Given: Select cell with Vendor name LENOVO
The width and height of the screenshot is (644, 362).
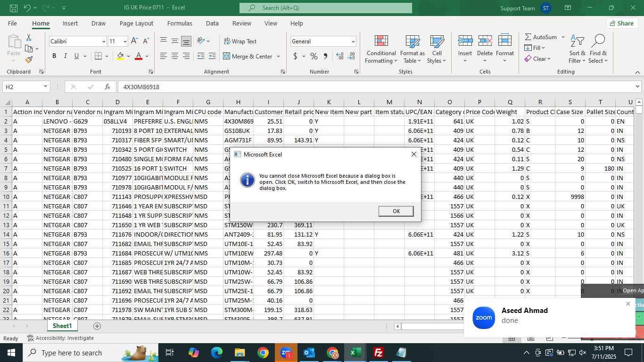Looking at the screenshot, I should (57, 121).
